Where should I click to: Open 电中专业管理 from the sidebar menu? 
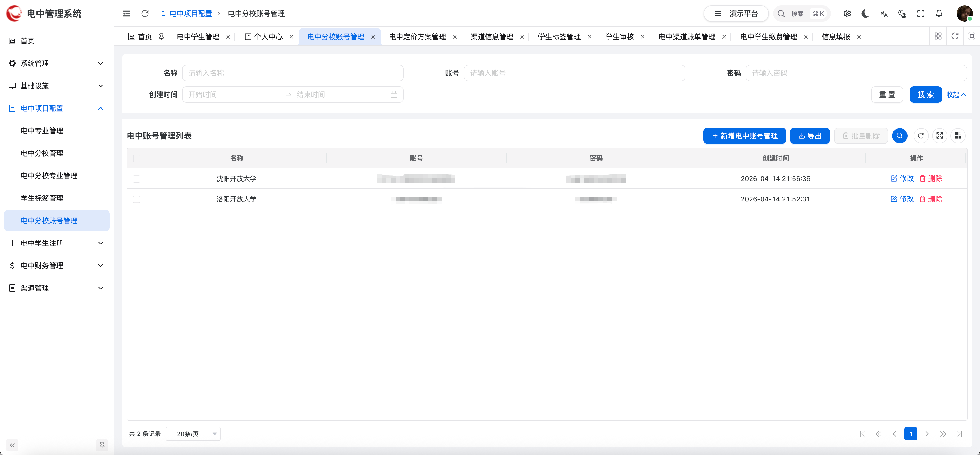click(42, 130)
